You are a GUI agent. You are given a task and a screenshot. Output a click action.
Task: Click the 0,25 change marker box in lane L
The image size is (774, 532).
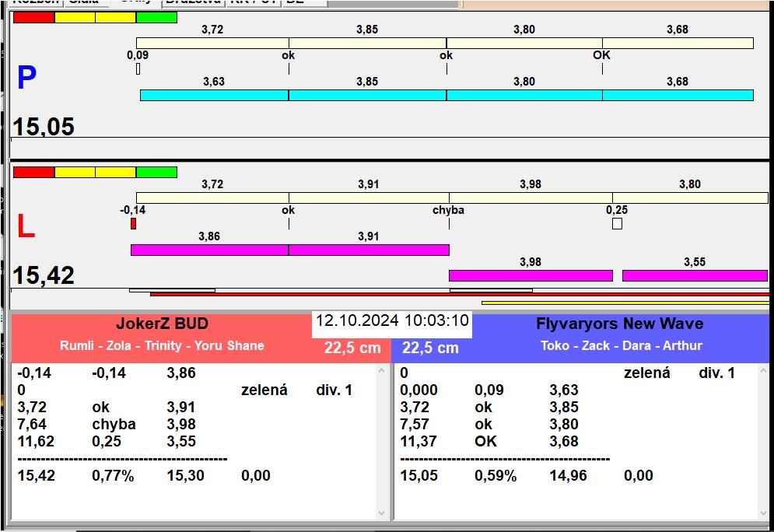(617, 223)
